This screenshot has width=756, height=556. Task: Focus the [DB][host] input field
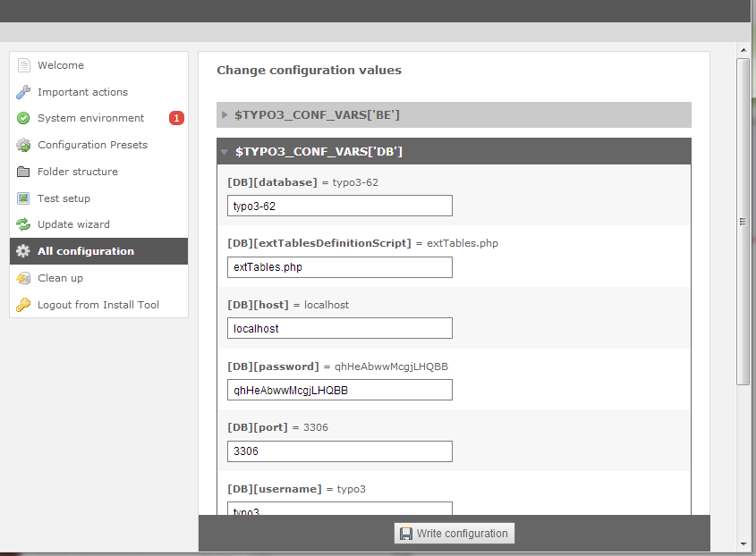340,328
